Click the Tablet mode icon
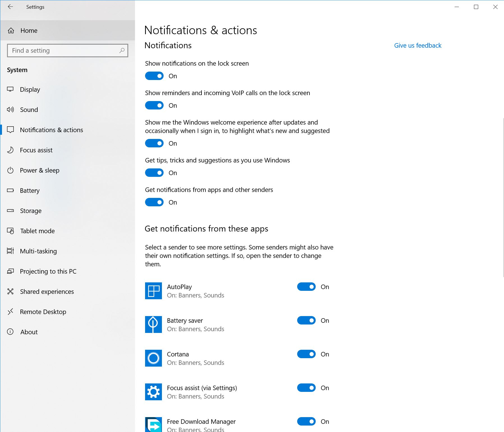 tap(10, 231)
